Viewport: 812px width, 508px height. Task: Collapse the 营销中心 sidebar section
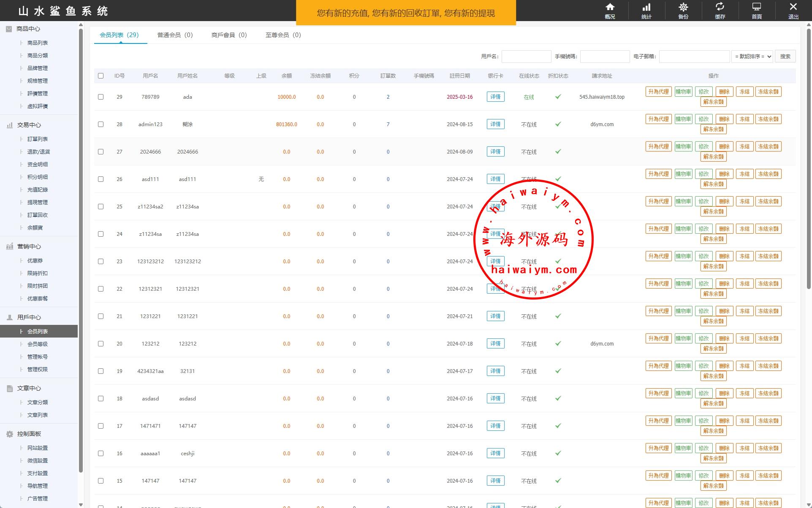(29, 246)
